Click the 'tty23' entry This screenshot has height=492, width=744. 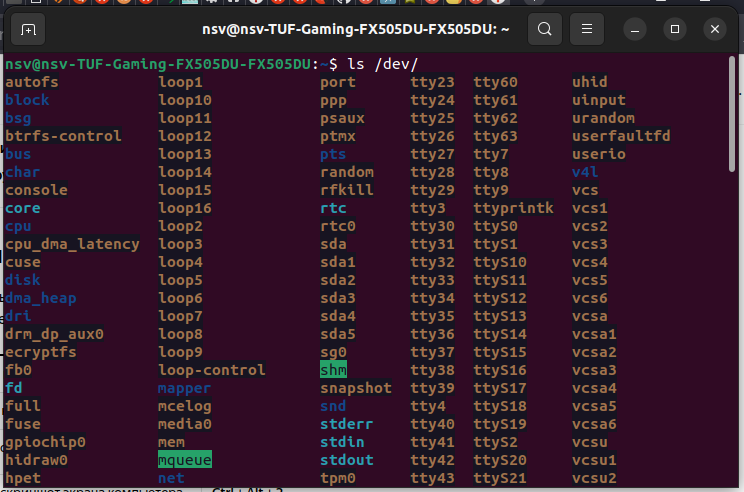(432, 82)
